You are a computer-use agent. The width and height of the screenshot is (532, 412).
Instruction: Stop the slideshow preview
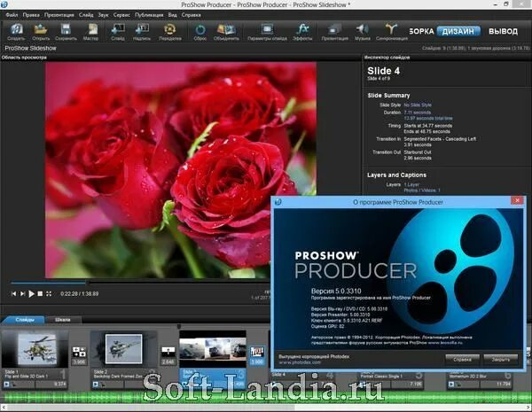40,293
